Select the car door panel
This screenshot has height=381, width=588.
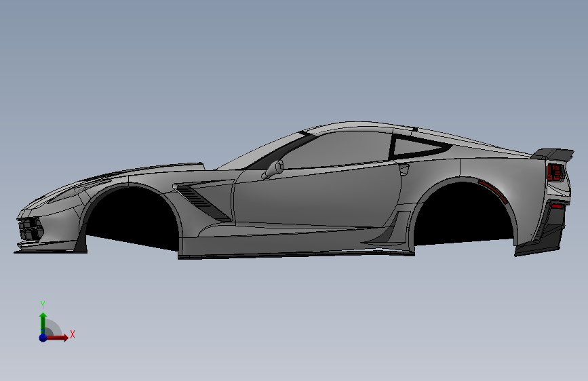click(x=317, y=196)
